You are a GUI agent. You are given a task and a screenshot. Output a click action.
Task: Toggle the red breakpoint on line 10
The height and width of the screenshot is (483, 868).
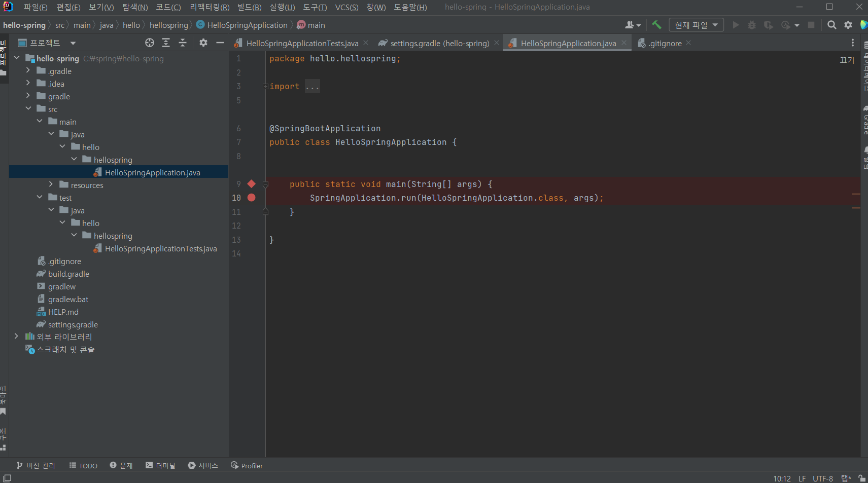pos(252,198)
